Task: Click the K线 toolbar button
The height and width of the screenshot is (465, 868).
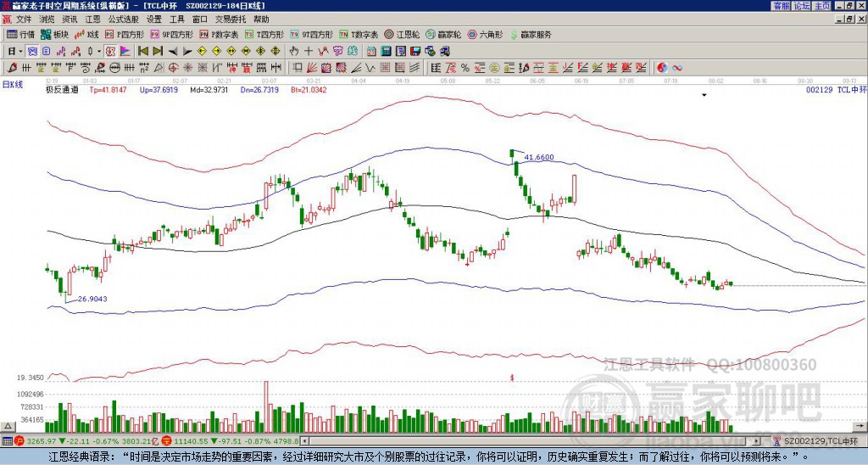Action: point(86,34)
